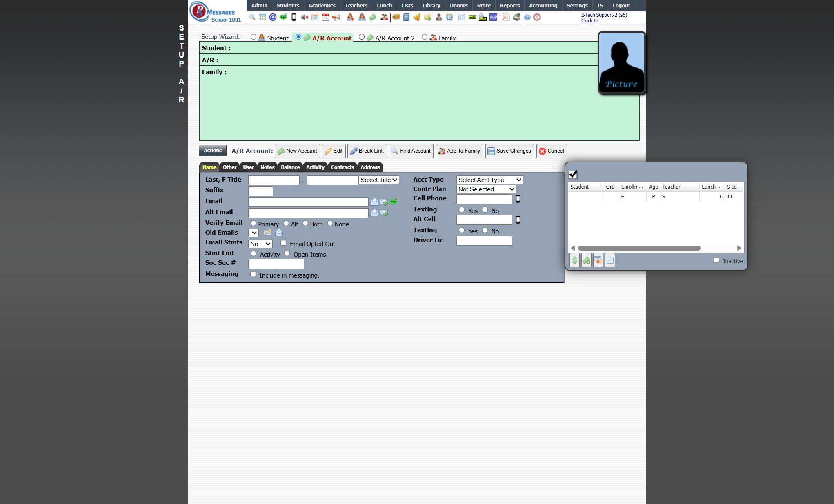This screenshot has height=504, width=834.
Task: Click the phone icon beside Cell Phone
Action: point(518,199)
